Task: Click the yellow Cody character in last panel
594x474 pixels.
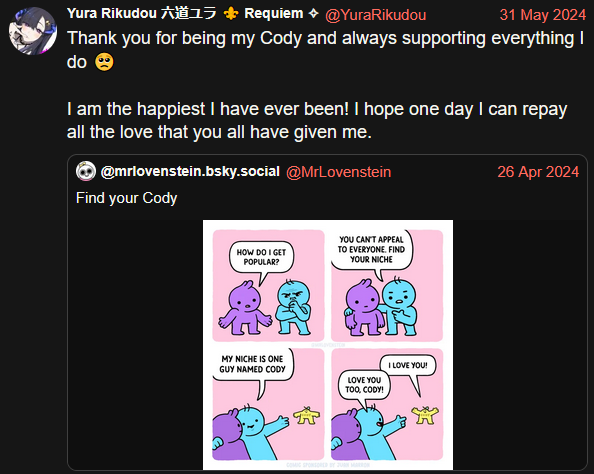Action: [425, 415]
